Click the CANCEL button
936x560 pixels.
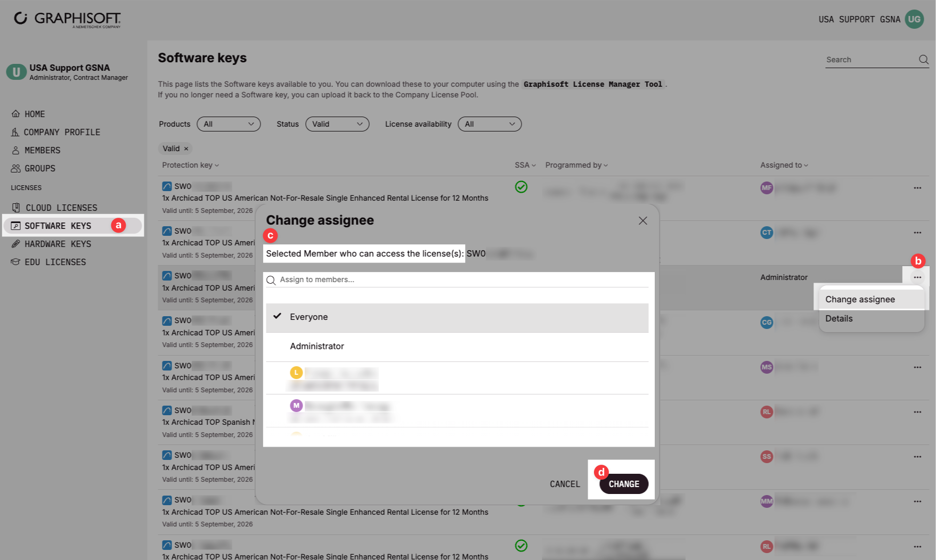click(x=565, y=484)
